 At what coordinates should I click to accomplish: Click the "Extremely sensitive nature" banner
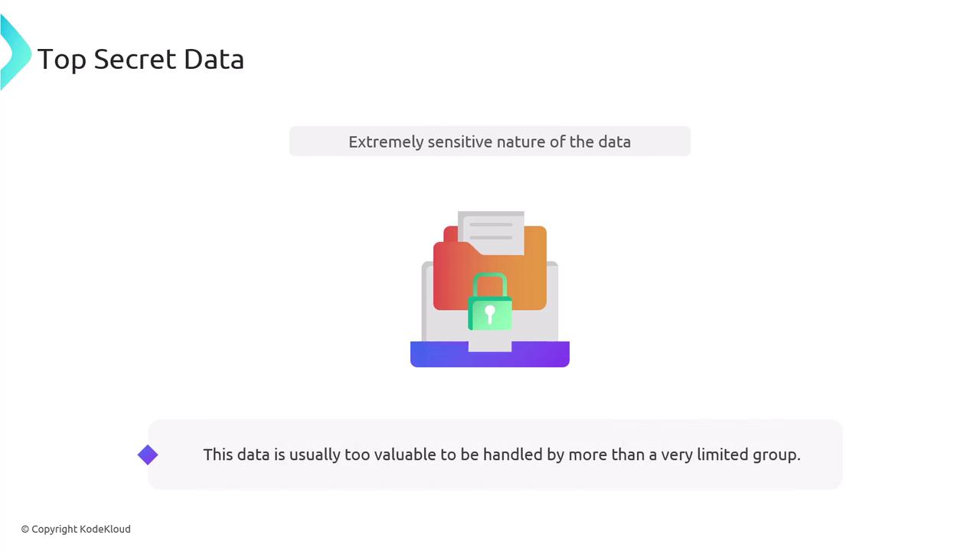(489, 142)
